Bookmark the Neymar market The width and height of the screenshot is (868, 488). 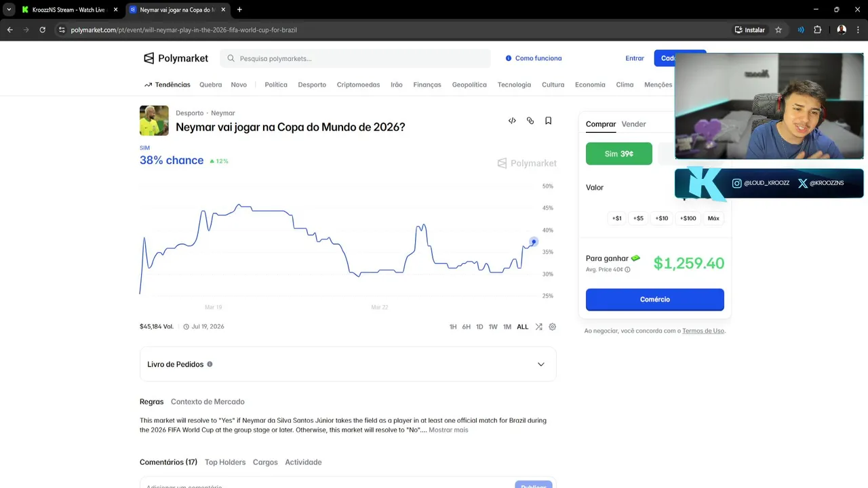[x=549, y=121]
